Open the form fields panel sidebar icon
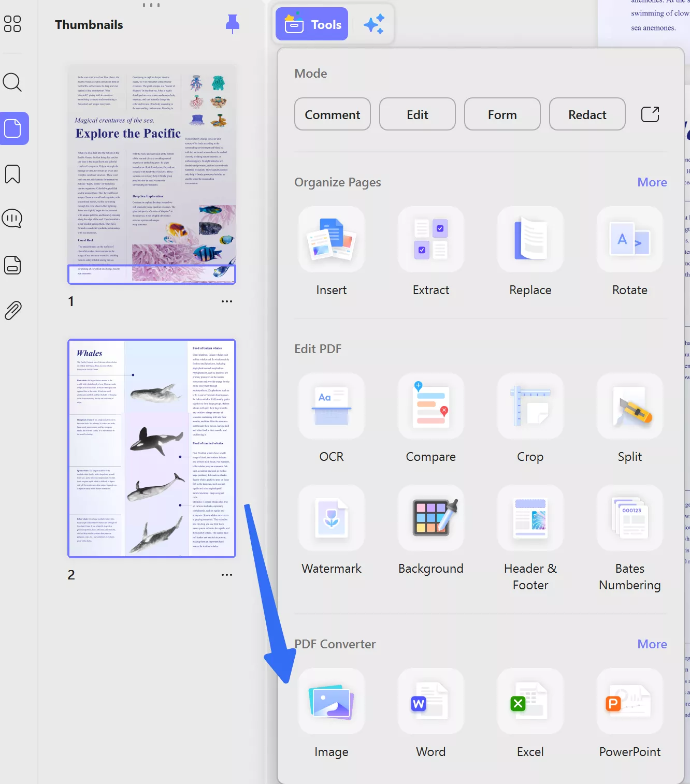Viewport: 690px width, 784px height. point(12,265)
